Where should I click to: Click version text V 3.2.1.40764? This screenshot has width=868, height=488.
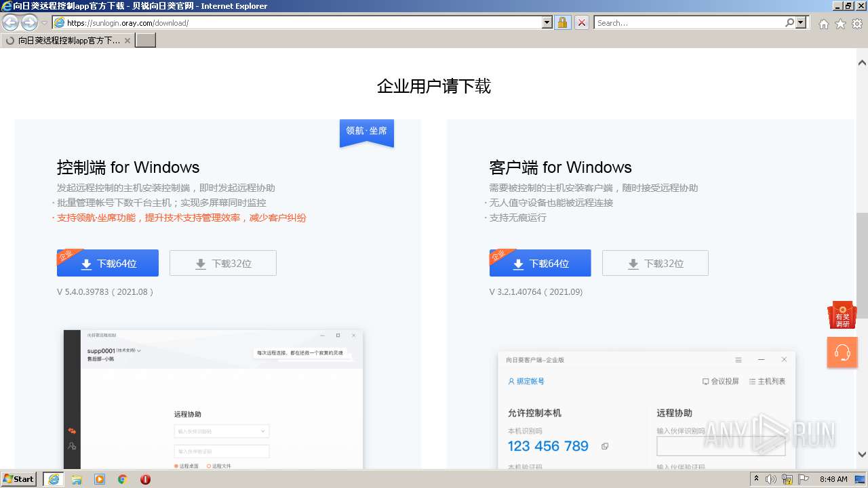(x=536, y=292)
